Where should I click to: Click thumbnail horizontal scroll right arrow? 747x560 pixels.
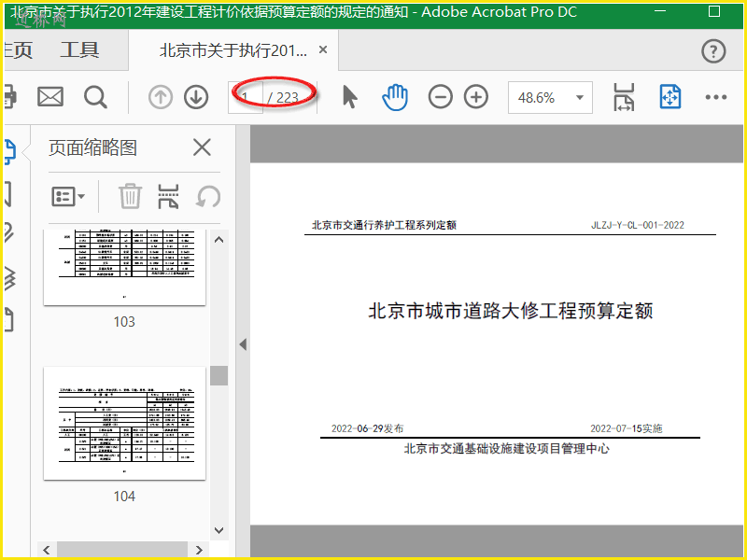(x=199, y=550)
